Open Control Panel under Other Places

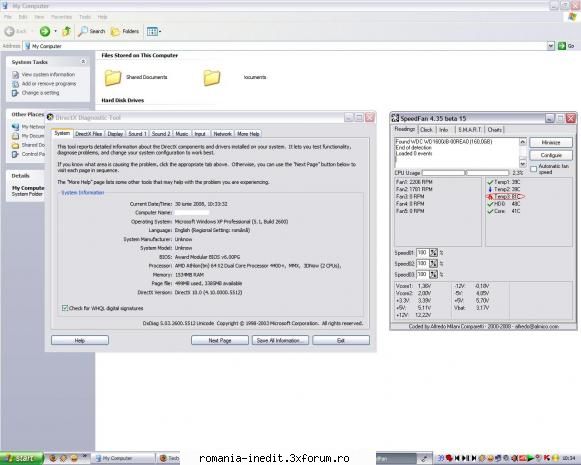[28, 154]
